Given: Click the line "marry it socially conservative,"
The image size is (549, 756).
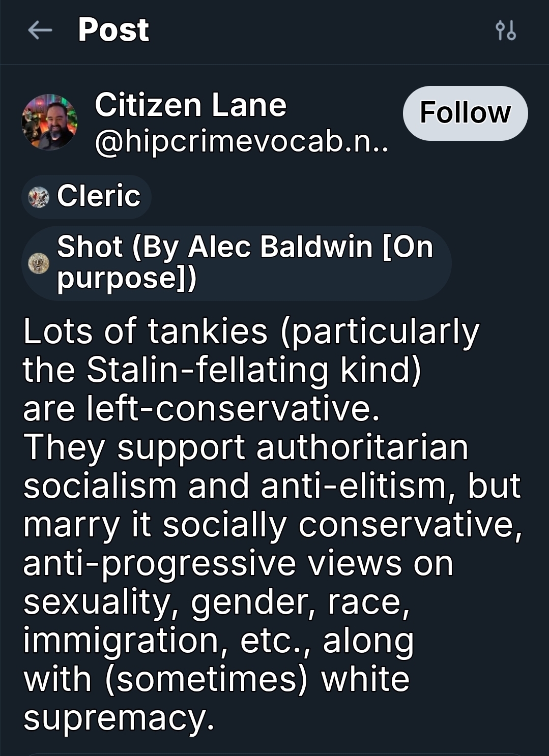Looking at the screenshot, I should (272, 524).
